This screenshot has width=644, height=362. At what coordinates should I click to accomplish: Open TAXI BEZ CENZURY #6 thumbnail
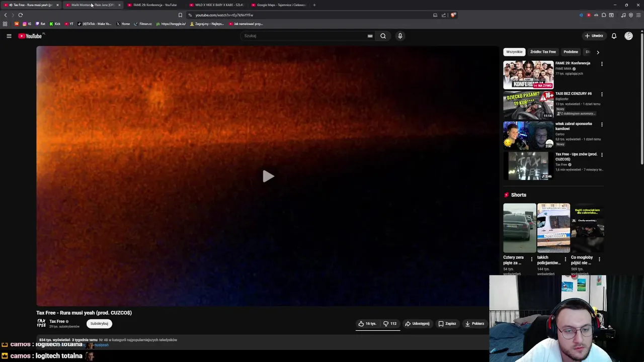pyautogui.click(x=528, y=105)
